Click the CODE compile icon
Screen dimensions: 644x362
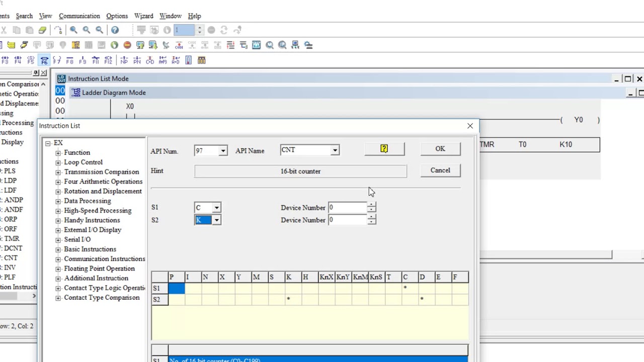179,45
